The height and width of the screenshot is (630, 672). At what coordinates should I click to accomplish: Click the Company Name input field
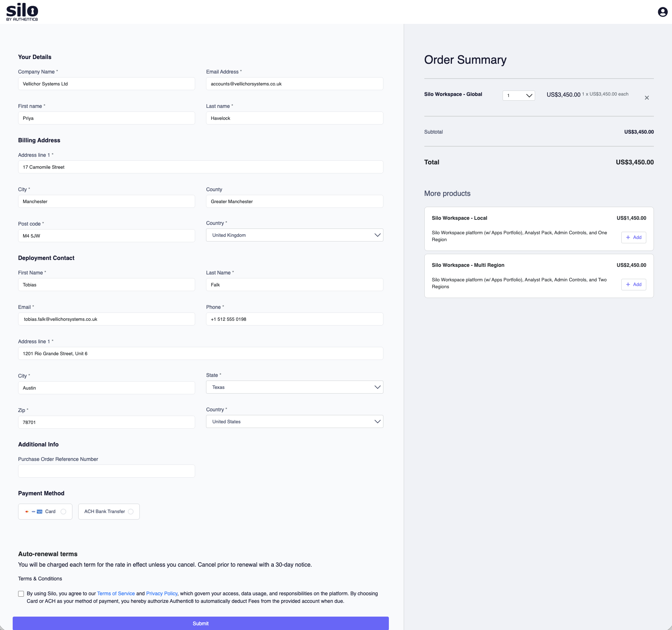pyautogui.click(x=106, y=84)
